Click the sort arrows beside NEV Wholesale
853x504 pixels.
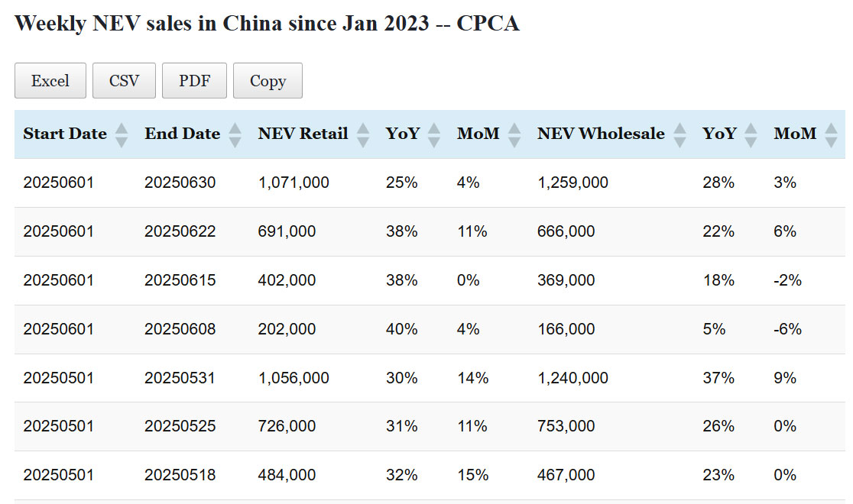click(x=679, y=135)
